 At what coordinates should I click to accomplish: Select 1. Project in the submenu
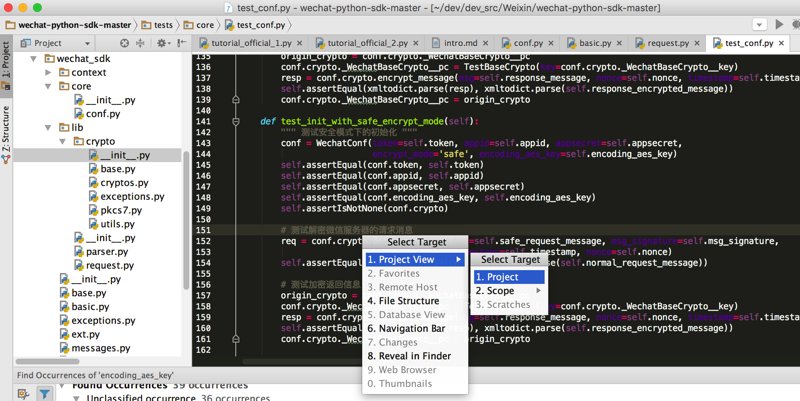click(x=509, y=277)
